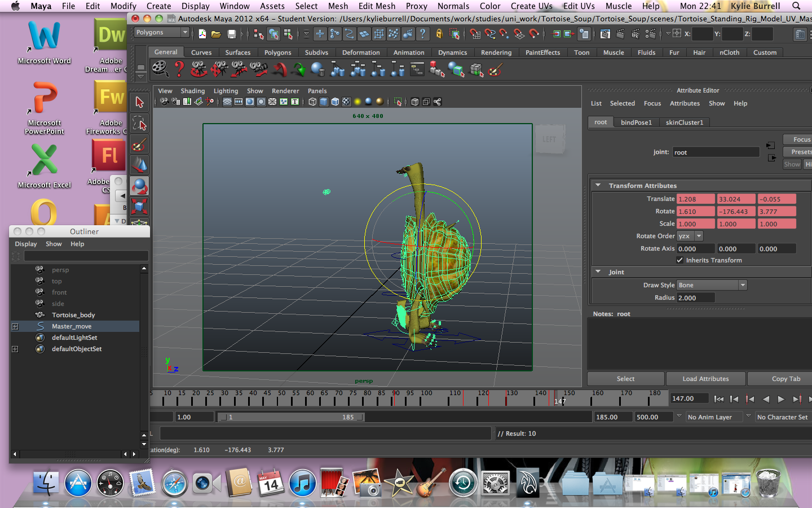The width and height of the screenshot is (812, 508).
Task: Choose the Rotate tool in the toolbox
Action: coord(139,186)
